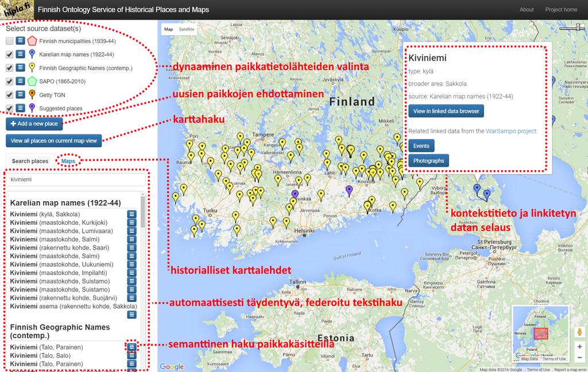Open list icon for Getty TGN dataset
This screenshot has width=588, height=372.
pyautogui.click(x=20, y=94)
